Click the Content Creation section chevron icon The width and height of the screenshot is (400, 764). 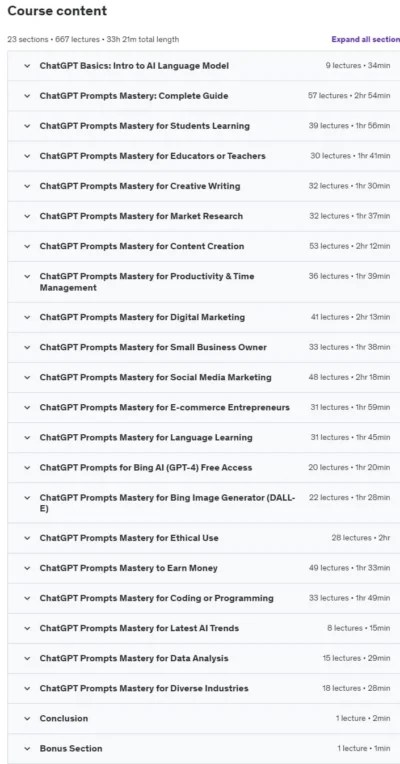(27, 247)
